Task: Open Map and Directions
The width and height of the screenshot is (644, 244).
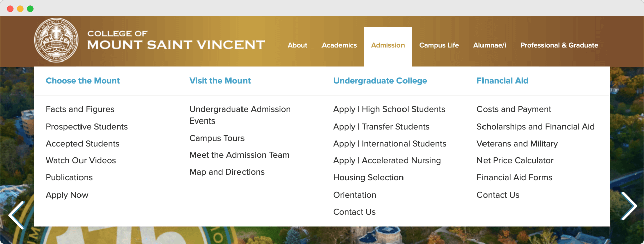Action: (x=227, y=172)
